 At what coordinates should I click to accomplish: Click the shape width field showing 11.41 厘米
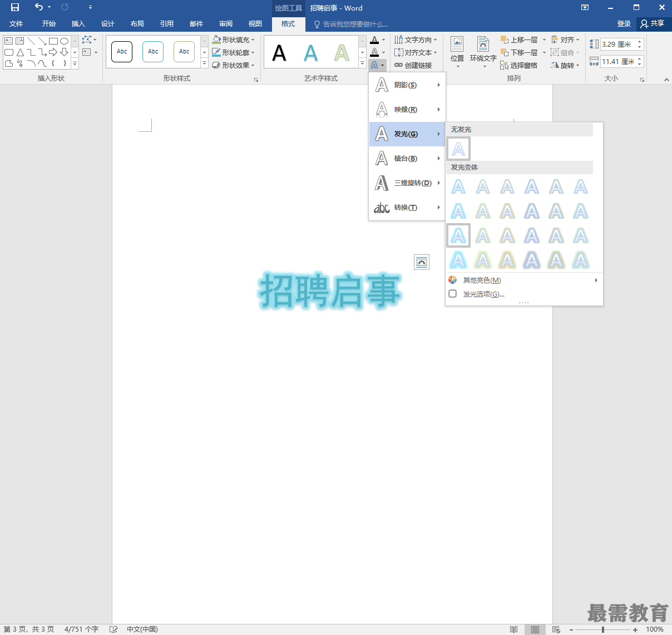(x=617, y=61)
